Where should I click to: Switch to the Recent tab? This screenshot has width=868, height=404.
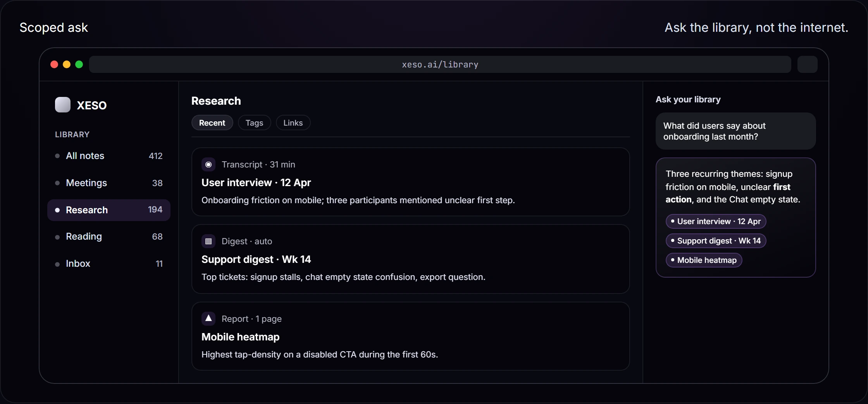point(212,123)
